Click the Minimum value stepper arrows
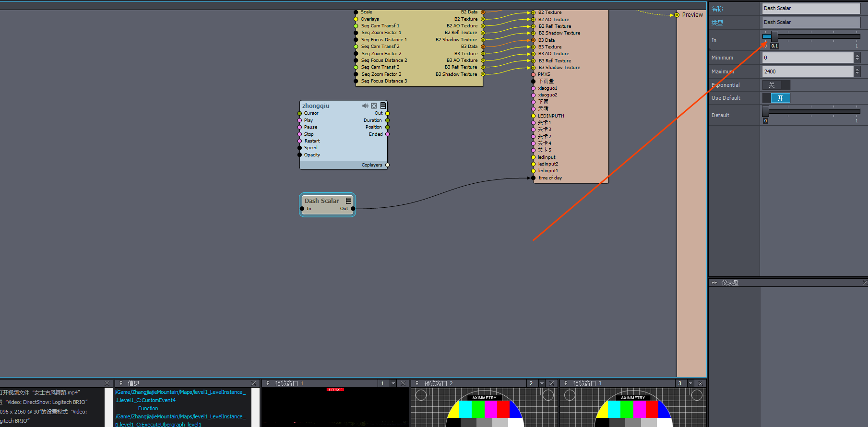 pyautogui.click(x=857, y=58)
